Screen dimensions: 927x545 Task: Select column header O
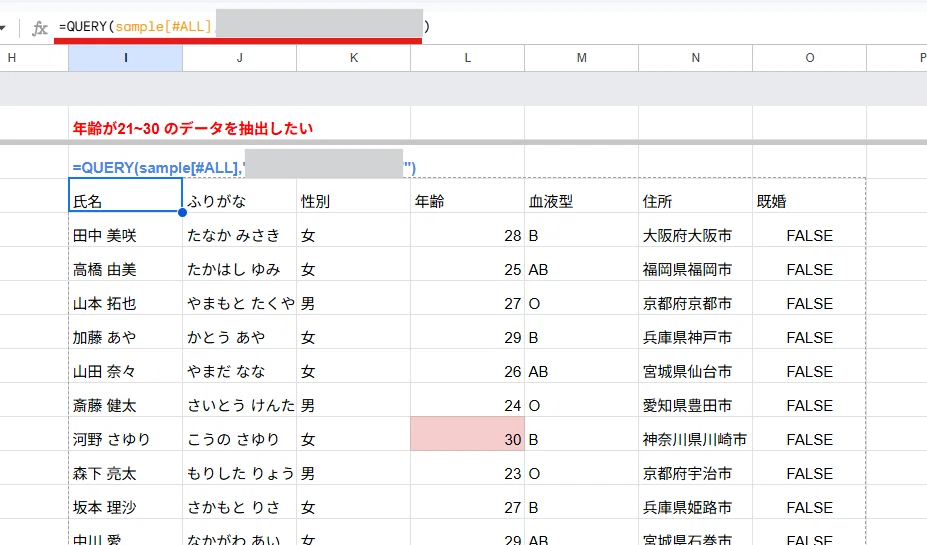point(810,58)
